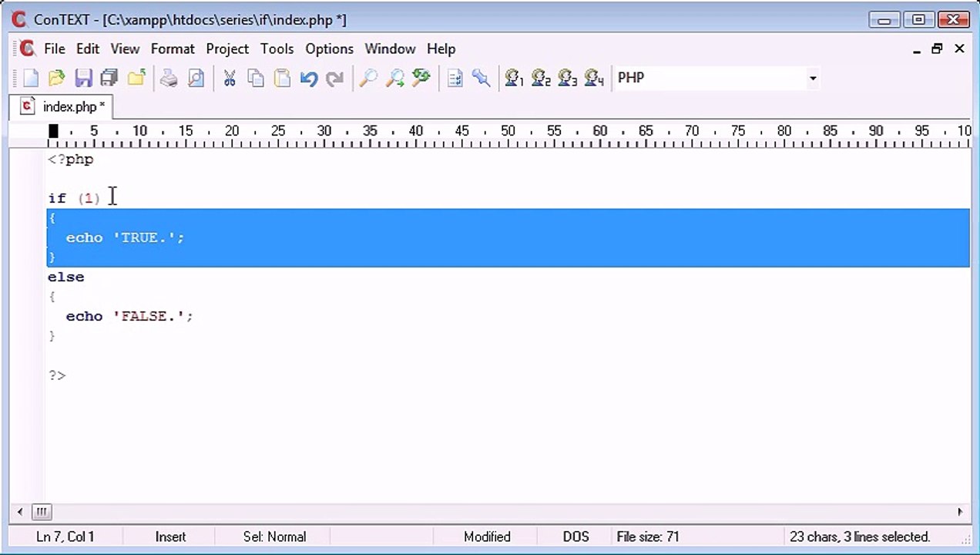
Task: Create a new file with toolbar icon
Action: [31, 78]
